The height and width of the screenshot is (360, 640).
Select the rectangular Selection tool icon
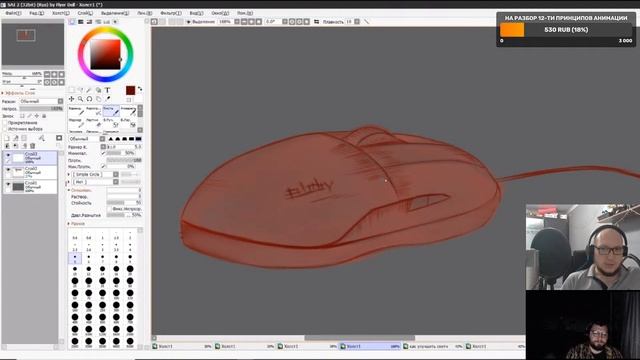pos(71,90)
